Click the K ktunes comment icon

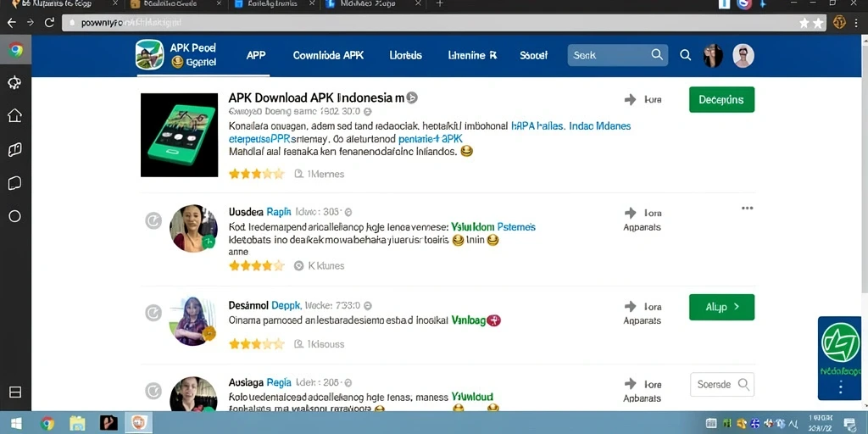pos(299,265)
